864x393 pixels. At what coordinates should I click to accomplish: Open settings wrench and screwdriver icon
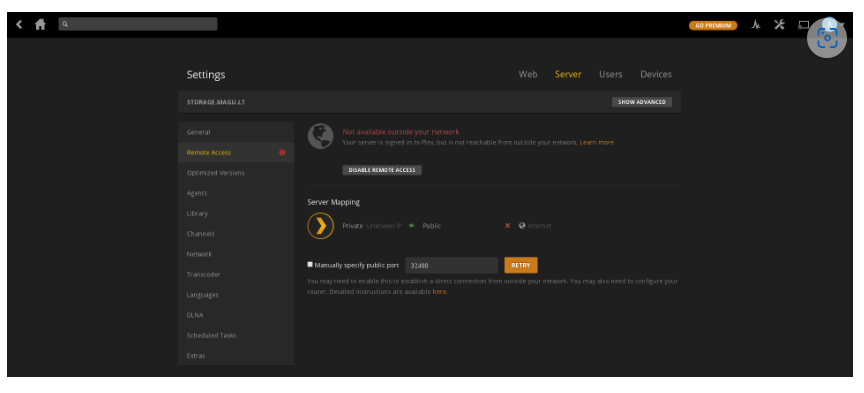[779, 24]
